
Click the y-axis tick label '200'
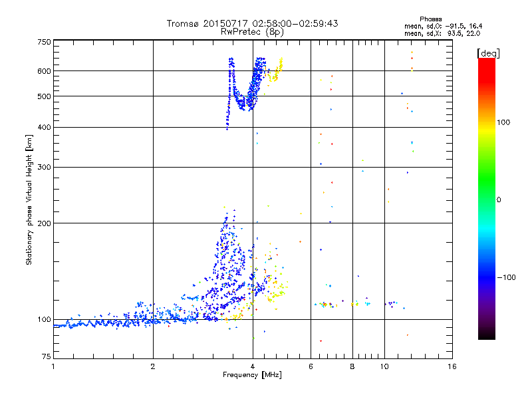[x=44, y=223]
